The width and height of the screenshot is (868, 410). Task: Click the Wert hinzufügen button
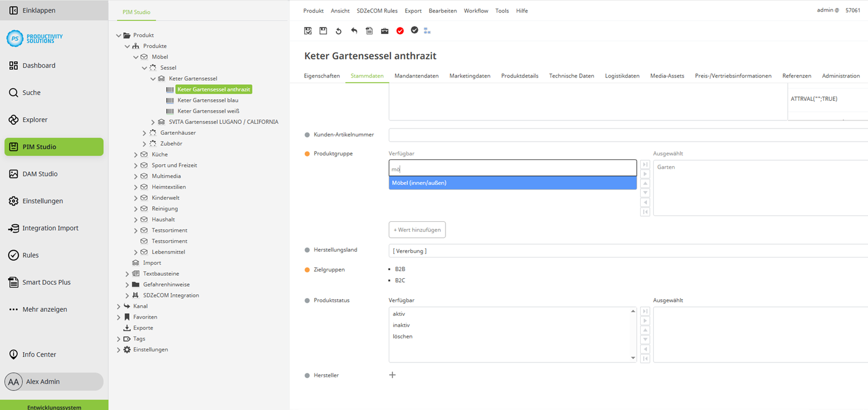tap(417, 230)
